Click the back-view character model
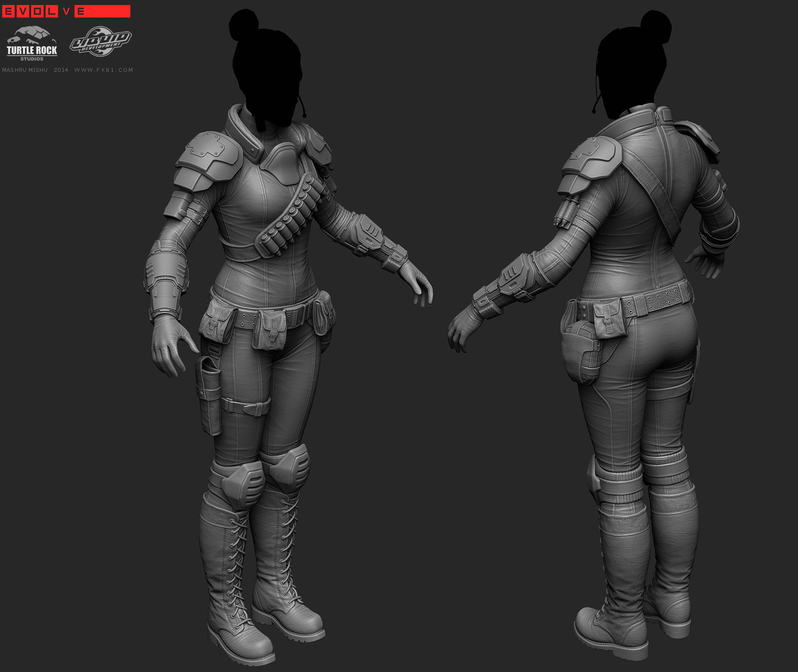 coord(594,334)
